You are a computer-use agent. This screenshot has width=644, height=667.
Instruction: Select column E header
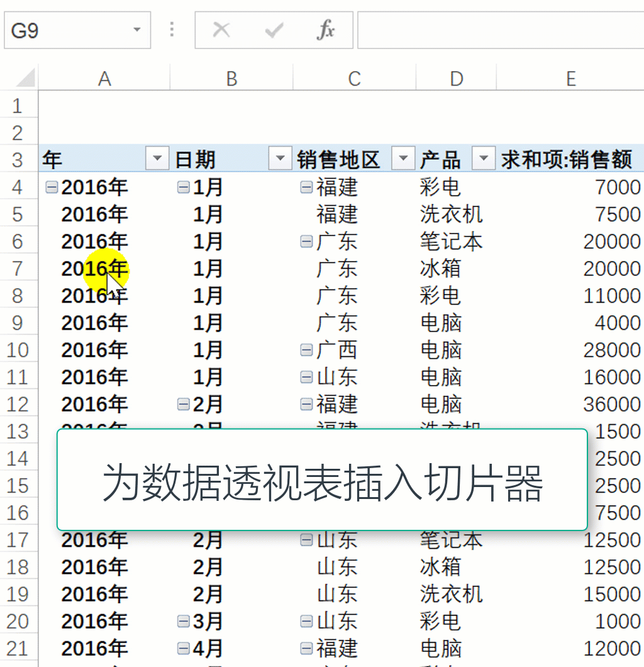tap(570, 79)
